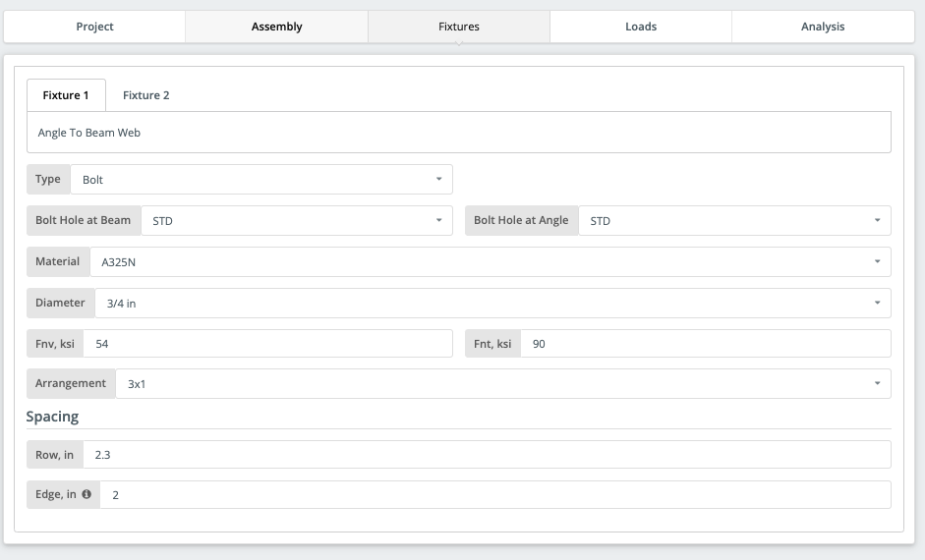Open the Bolt Hole at Angle dropdown

[x=734, y=220]
